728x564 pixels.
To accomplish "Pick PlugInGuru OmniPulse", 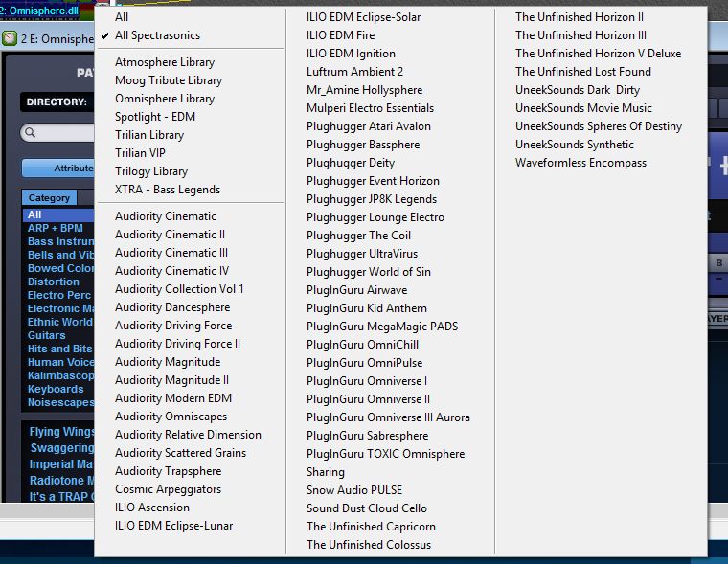I will (x=364, y=363).
